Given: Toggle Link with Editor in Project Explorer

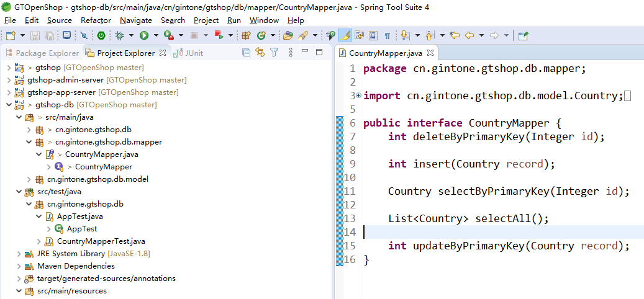Looking at the screenshot, I should [260, 53].
